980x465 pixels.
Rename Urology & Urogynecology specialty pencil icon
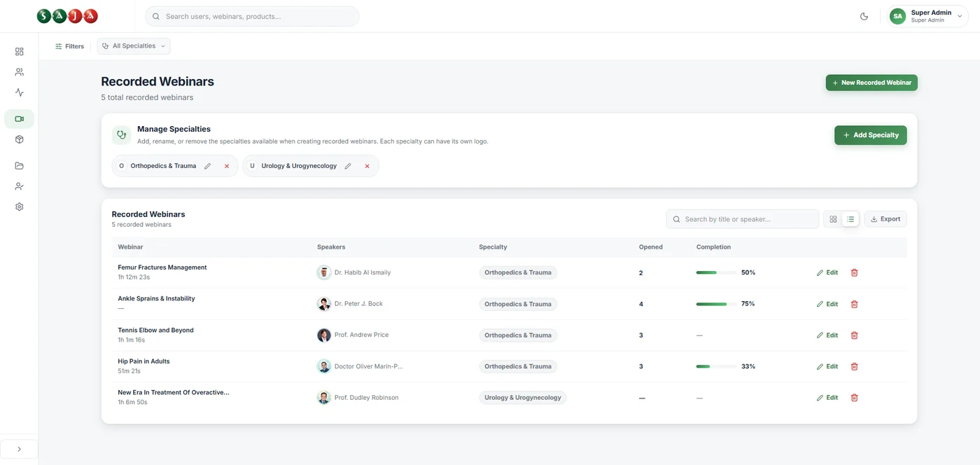pos(348,166)
